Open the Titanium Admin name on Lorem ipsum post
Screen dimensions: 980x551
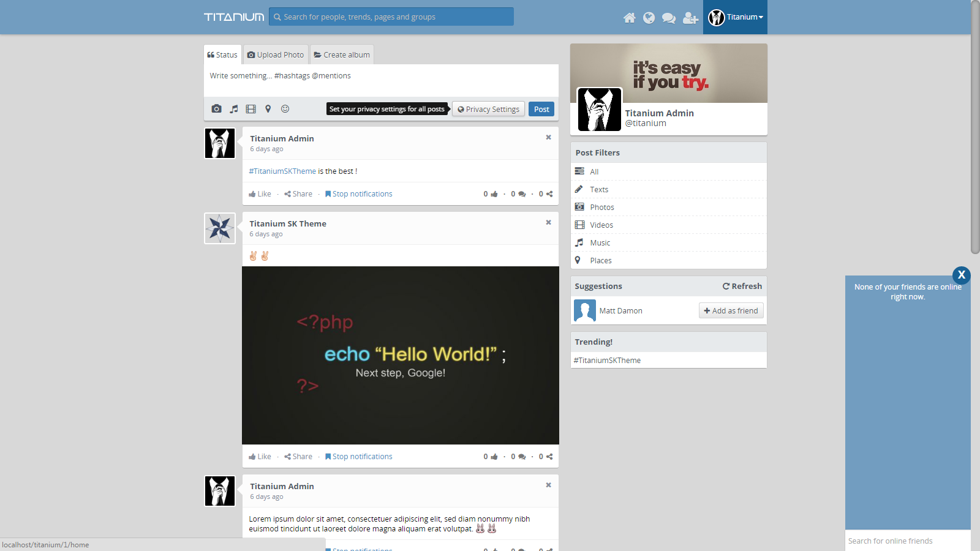282,487
